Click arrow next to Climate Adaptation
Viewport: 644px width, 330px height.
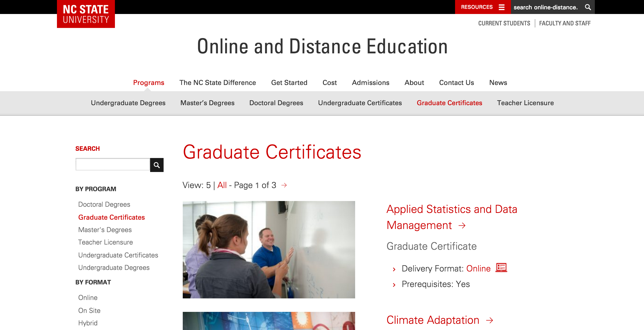click(489, 320)
